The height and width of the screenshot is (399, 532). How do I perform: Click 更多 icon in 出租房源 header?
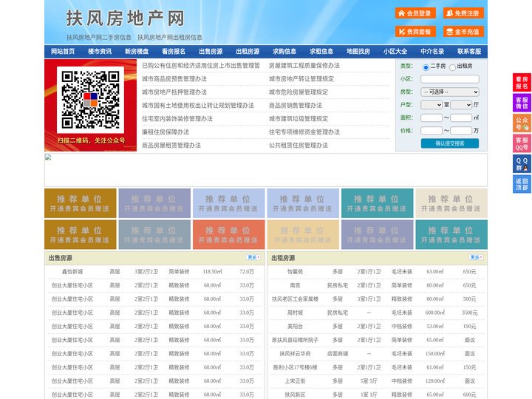(x=476, y=258)
